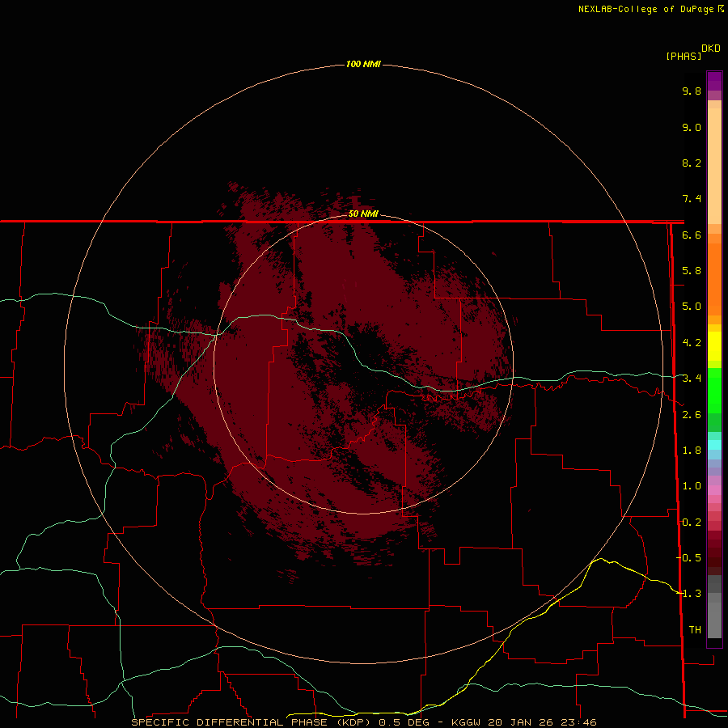This screenshot has height=728, width=728.
Task: Click the 3.4 scale value
Action: (692, 379)
